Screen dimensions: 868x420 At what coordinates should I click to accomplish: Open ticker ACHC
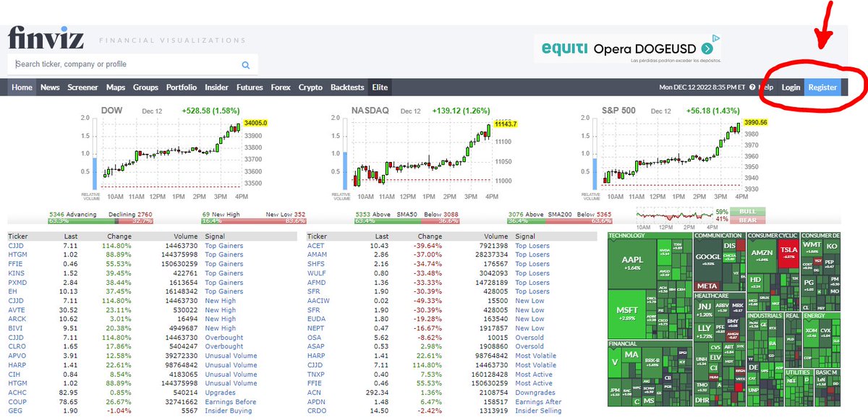tap(17, 393)
